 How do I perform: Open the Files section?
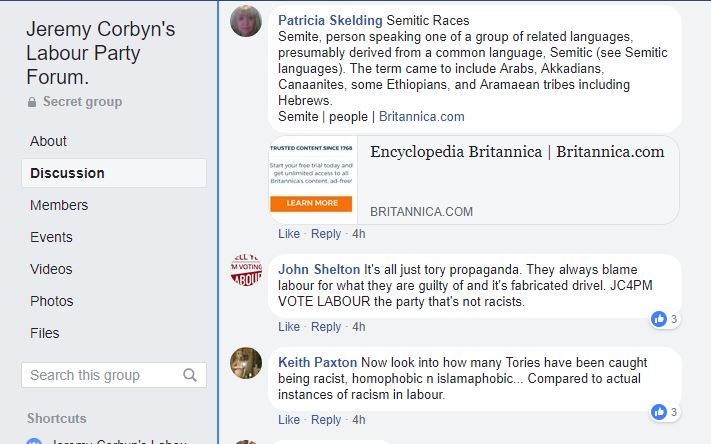pos(44,333)
